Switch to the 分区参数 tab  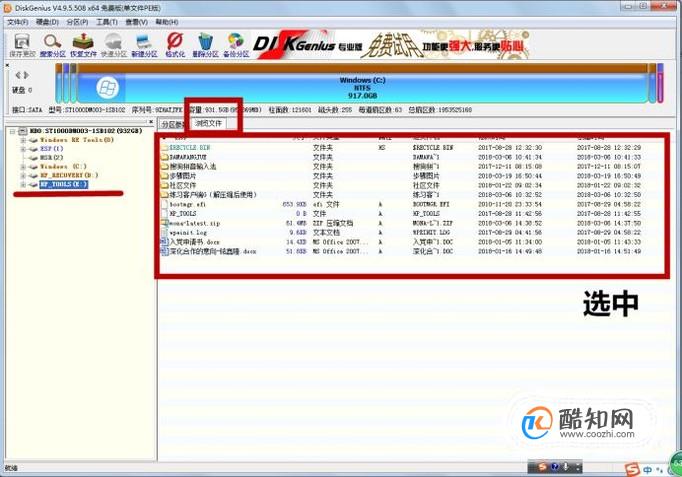click(x=173, y=125)
